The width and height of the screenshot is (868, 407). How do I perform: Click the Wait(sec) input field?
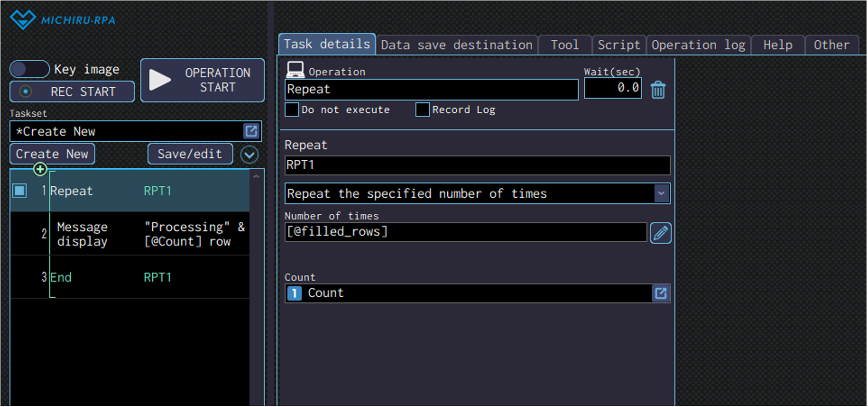pyautogui.click(x=613, y=88)
